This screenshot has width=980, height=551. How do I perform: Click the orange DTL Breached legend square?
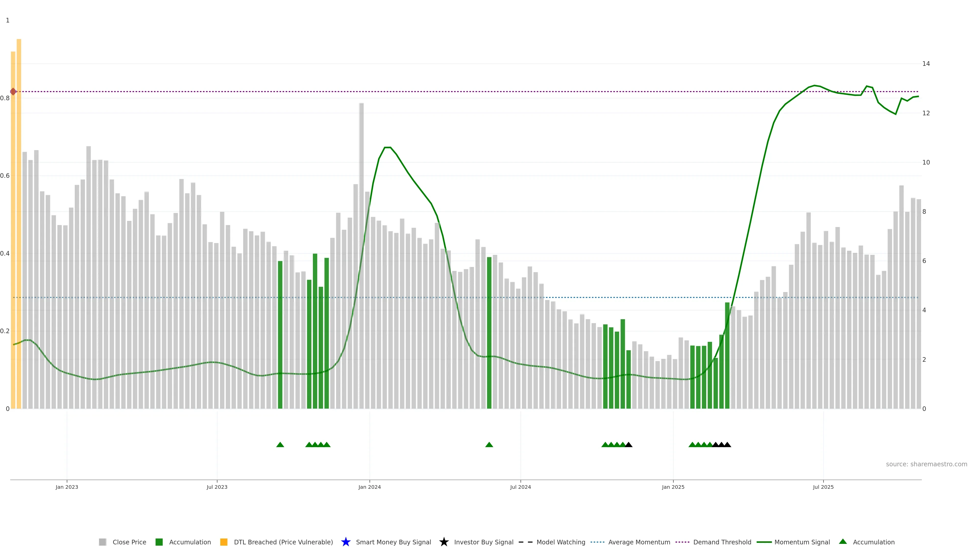tap(224, 542)
